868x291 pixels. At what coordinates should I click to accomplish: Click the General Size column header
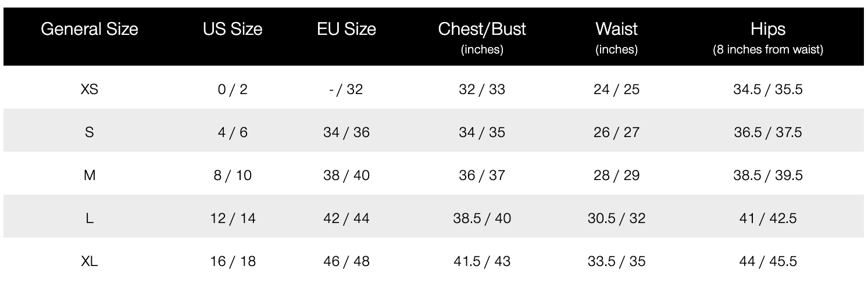click(90, 29)
